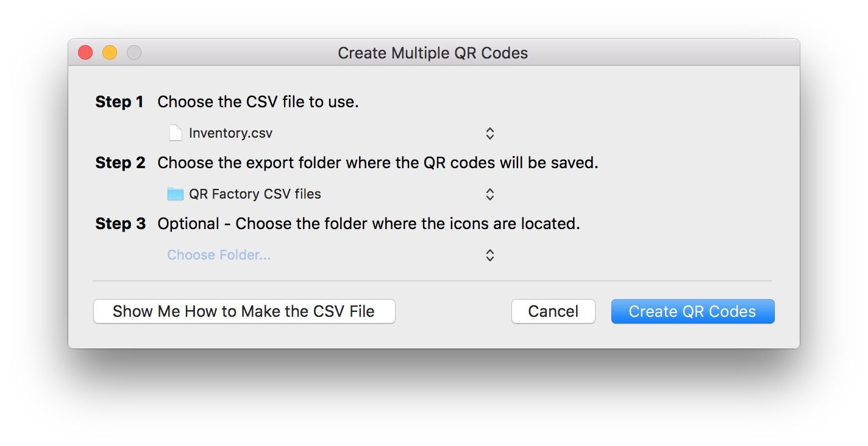Select the QR Factory CSV files folder name
The height and width of the screenshot is (446, 868).
tap(255, 194)
